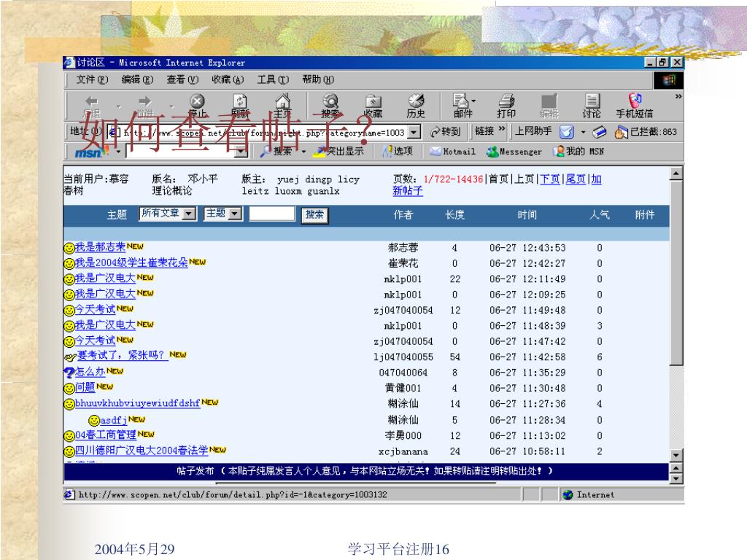The image size is (747, 560).
Task: Click the Hotmail toolbar icon
Action: pyautogui.click(x=452, y=152)
